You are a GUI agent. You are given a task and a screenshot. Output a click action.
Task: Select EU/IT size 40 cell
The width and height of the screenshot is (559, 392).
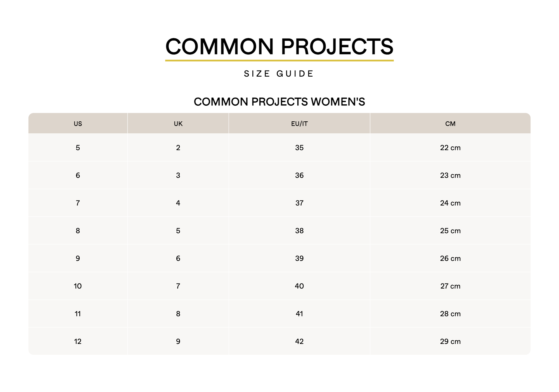click(x=299, y=286)
